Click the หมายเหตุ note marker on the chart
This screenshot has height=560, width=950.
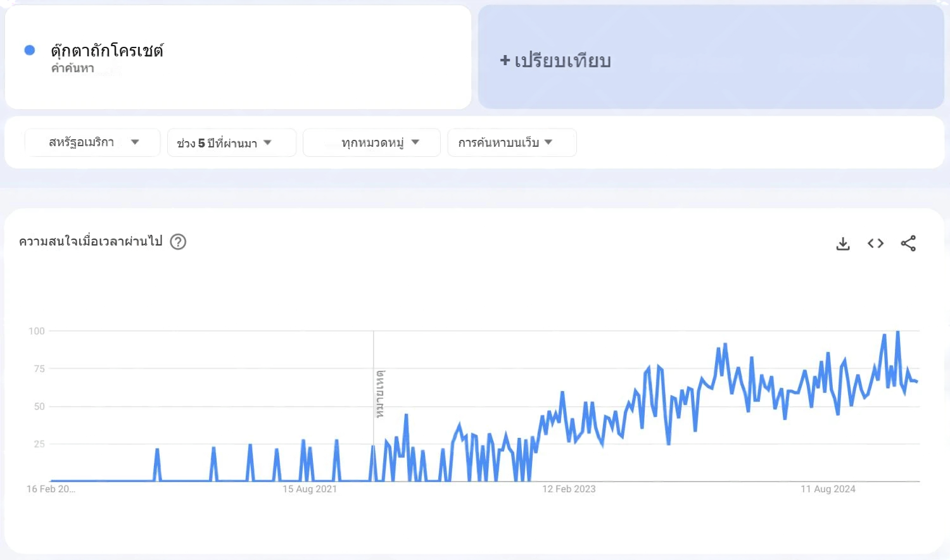point(380,394)
